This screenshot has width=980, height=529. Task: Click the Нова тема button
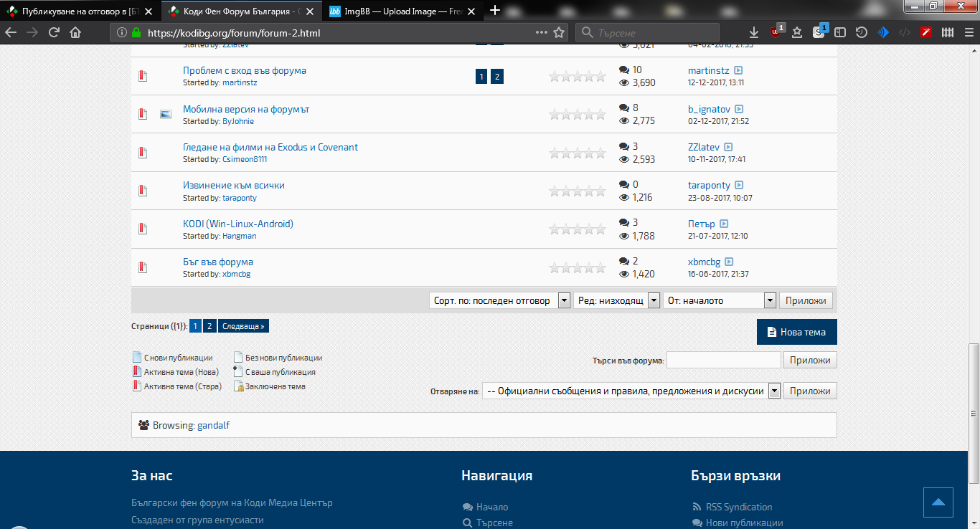tap(797, 332)
